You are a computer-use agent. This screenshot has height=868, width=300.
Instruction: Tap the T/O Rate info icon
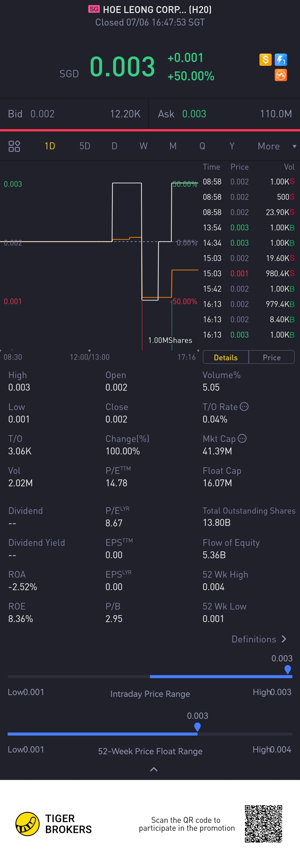point(244,407)
